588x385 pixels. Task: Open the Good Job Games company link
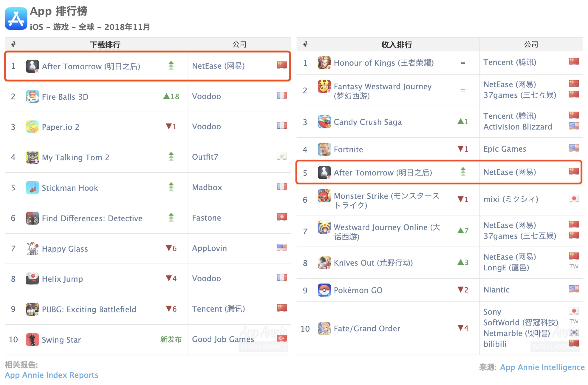223,339
